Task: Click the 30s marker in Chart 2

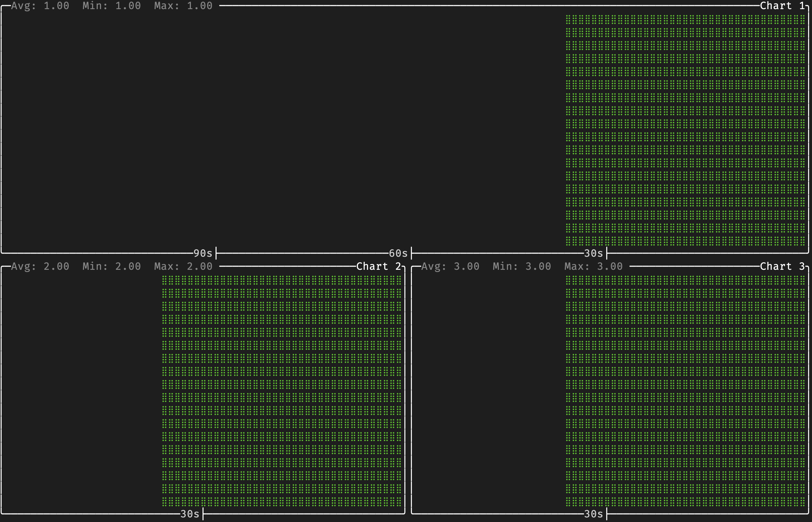Action: (x=190, y=514)
